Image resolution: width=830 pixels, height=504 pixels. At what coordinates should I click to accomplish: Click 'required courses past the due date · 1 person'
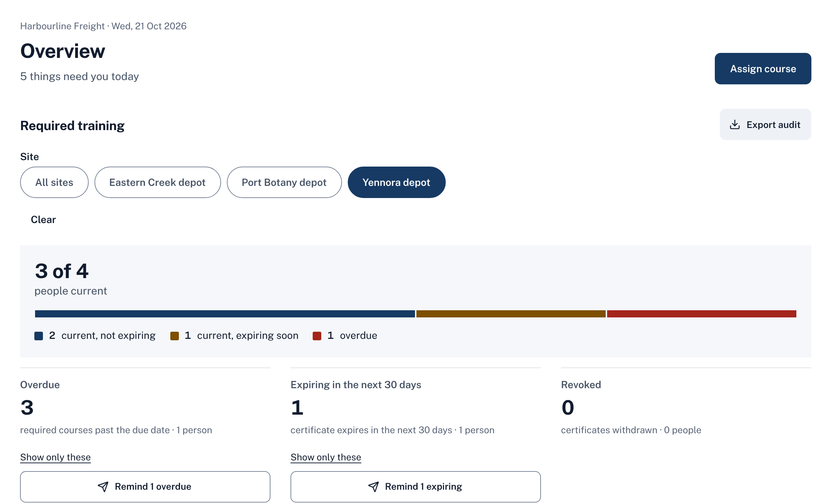click(116, 430)
